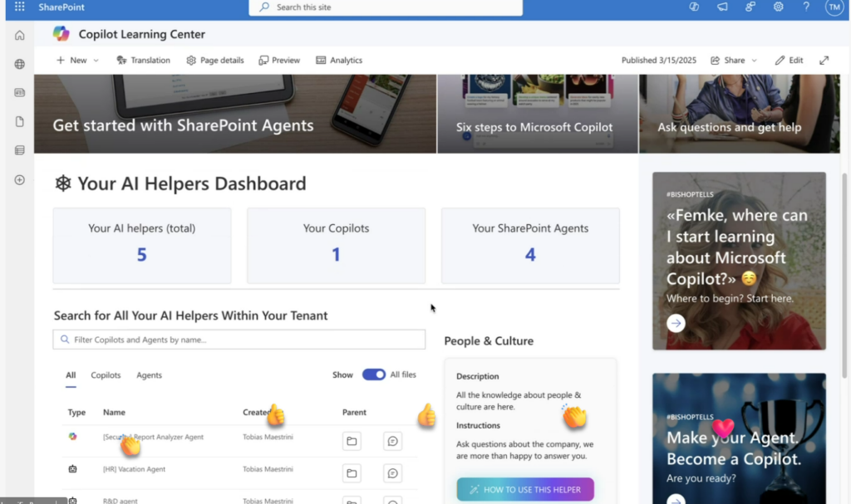Open the TM account avatar

click(834, 7)
